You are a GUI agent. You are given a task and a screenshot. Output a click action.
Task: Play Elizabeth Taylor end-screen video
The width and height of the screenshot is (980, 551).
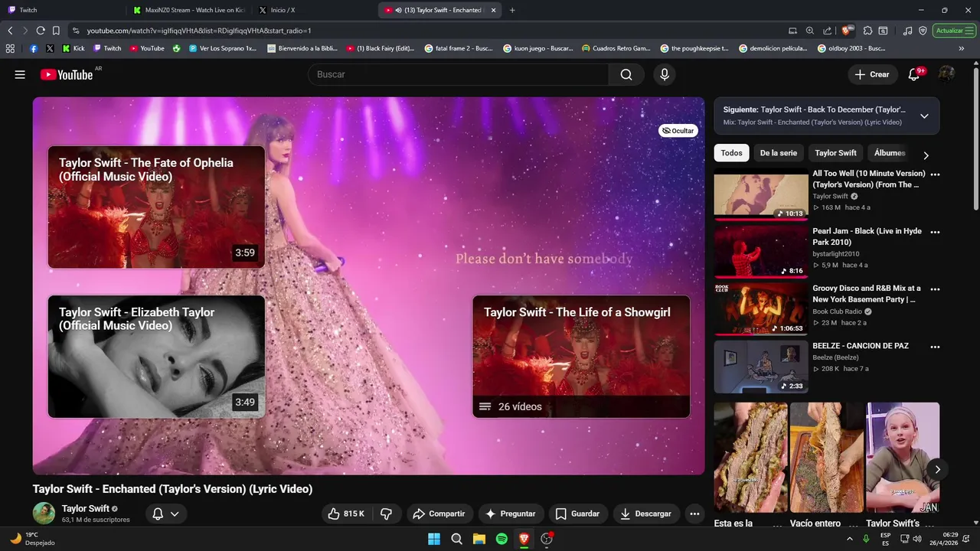pyautogui.click(x=156, y=357)
